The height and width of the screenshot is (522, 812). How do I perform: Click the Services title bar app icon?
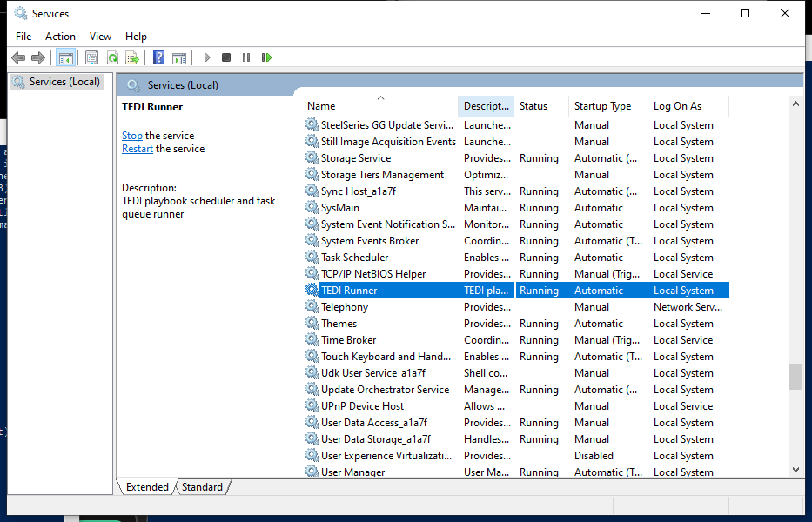[21, 13]
